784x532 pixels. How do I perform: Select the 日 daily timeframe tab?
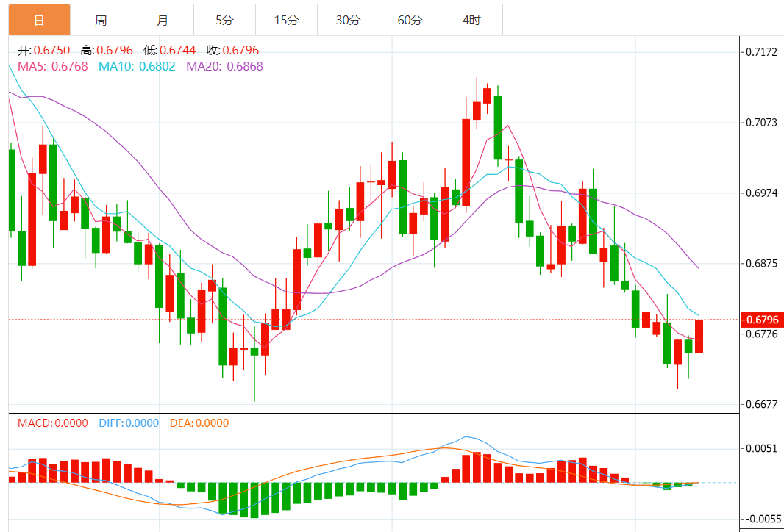pos(40,20)
